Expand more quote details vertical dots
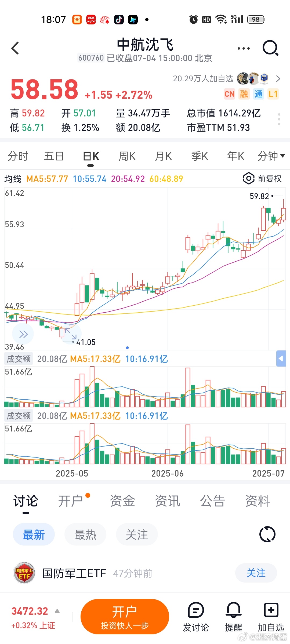The width and height of the screenshot is (290, 644). point(279,119)
